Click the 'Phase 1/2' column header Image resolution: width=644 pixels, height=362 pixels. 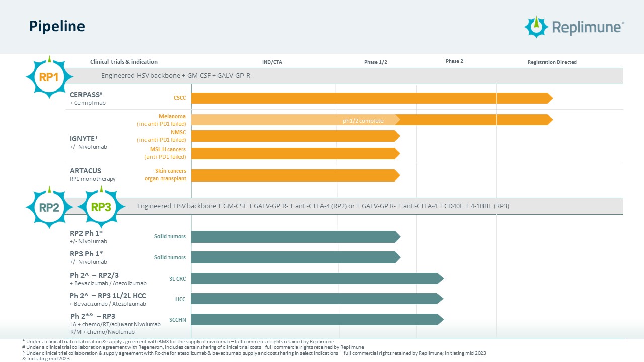pyautogui.click(x=376, y=62)
